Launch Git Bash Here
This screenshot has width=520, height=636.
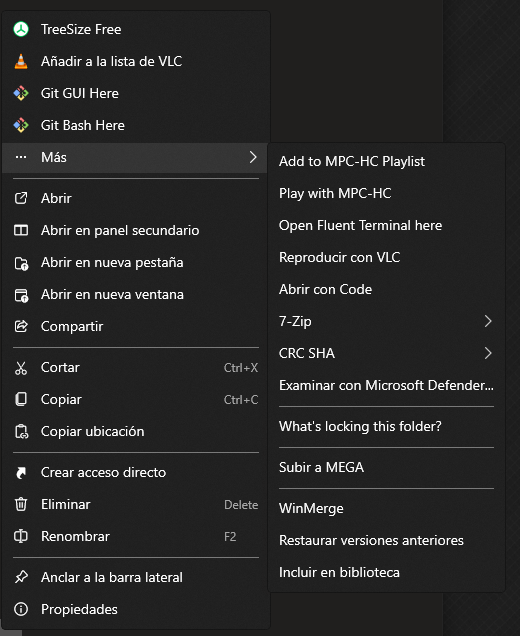pos(135,125)
